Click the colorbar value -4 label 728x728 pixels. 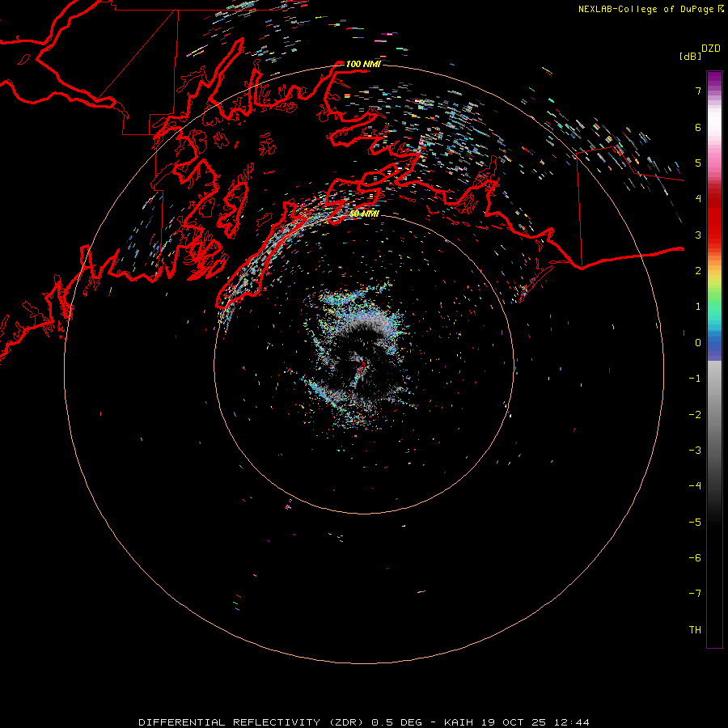(x=695, y=486)
